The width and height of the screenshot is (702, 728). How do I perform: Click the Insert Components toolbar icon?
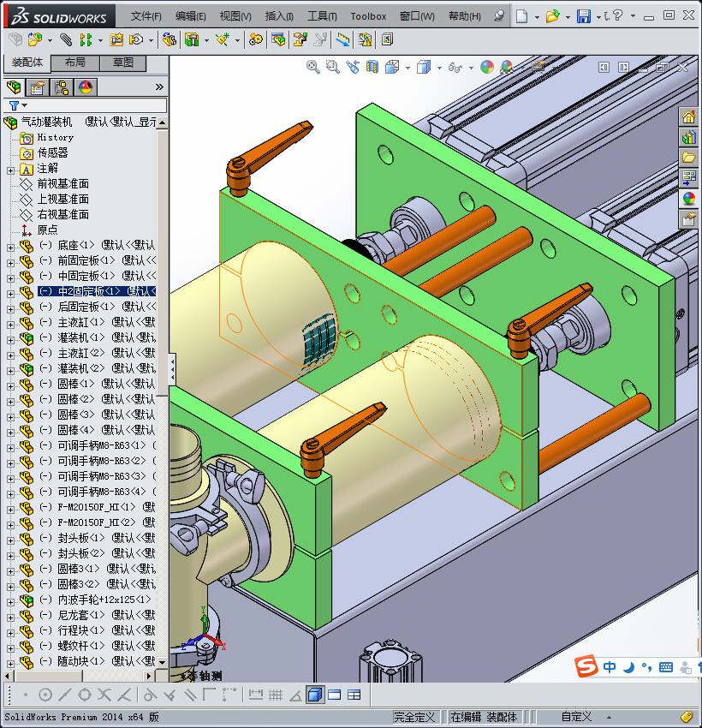[35, 40]
